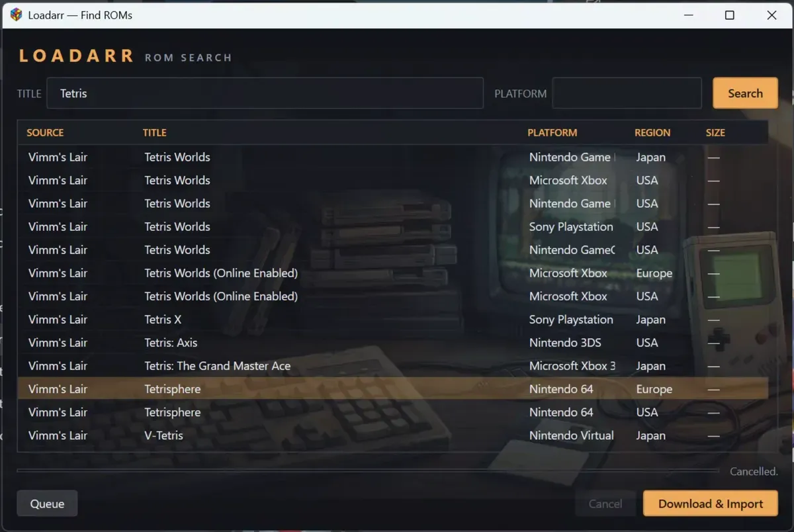The height and width of the screenshot is (532, 794).
Task: Select the Tetrisphere USA row
Action: tap(393, 412)
